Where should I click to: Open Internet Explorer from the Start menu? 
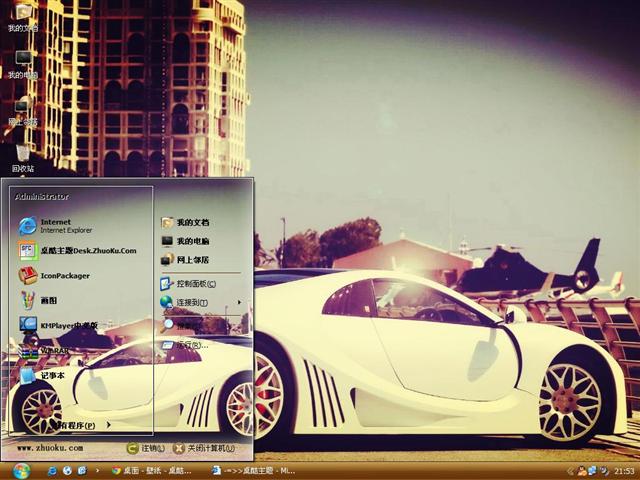coord(55,225)
